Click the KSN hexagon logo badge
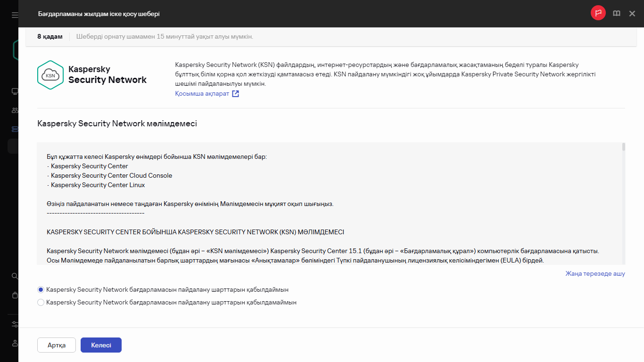This screenshot has width=644, height=362. 50,74
